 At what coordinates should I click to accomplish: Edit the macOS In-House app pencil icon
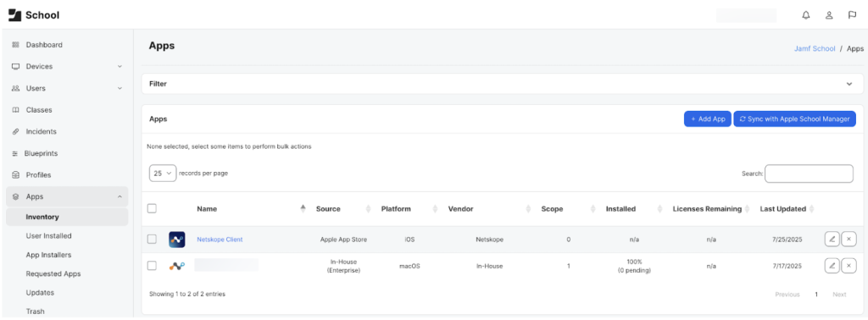click(832, 266)
